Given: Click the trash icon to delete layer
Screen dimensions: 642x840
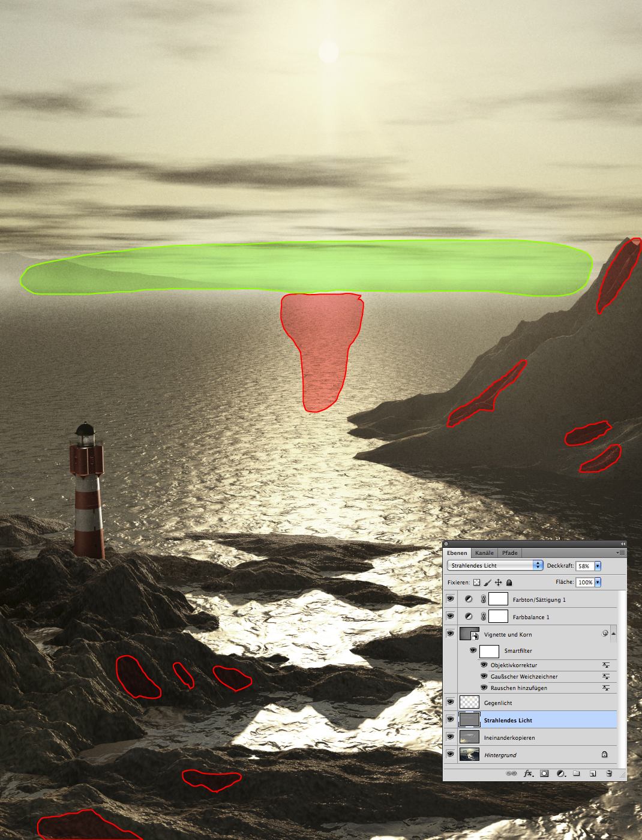Looking at the screenshot, I should point(609,773).
